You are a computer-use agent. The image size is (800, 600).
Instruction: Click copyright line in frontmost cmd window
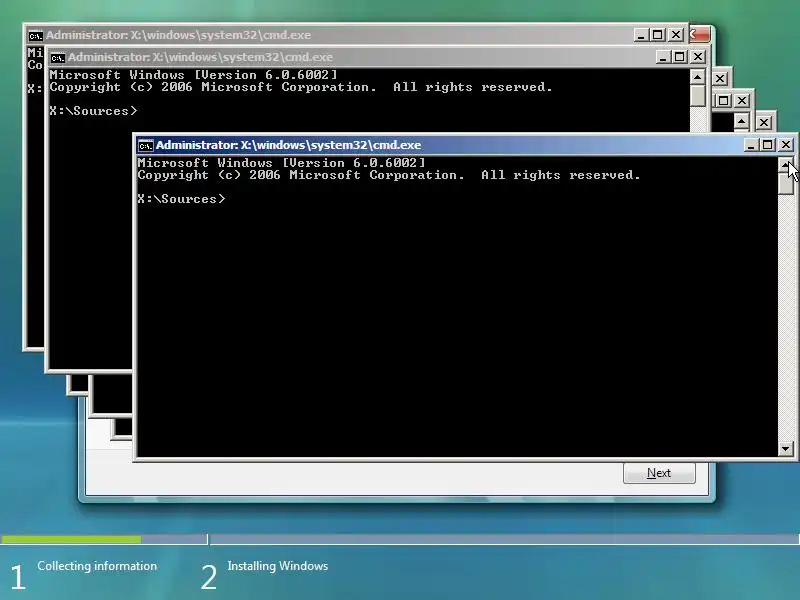389,176
